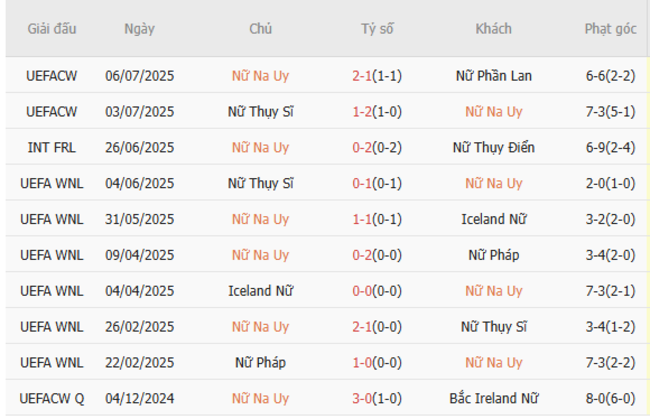Image resolution: width=650 pixels, height=419 pixels.
Task: Click 'Nữ Pháp' home team on 22/02/2025
Action: click(260, 363)
